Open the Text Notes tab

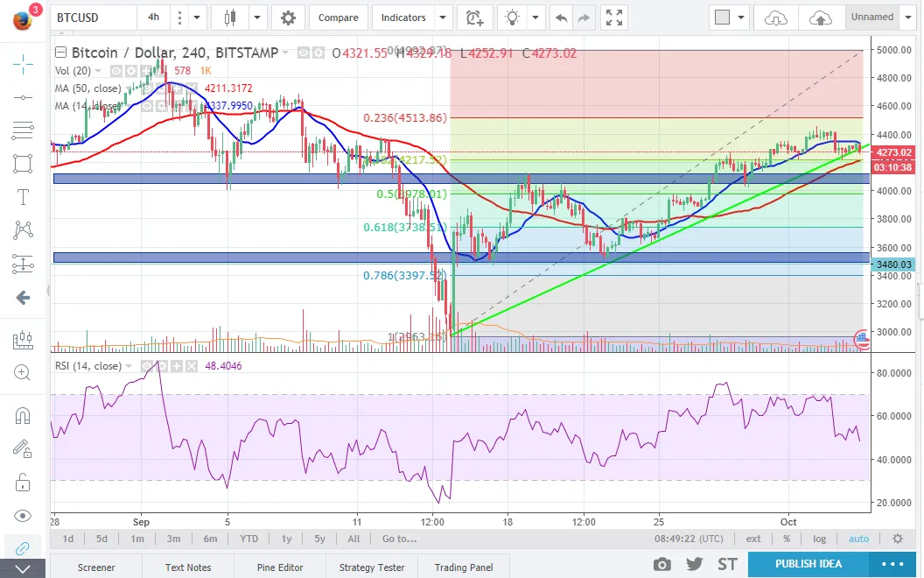[188, 567]
